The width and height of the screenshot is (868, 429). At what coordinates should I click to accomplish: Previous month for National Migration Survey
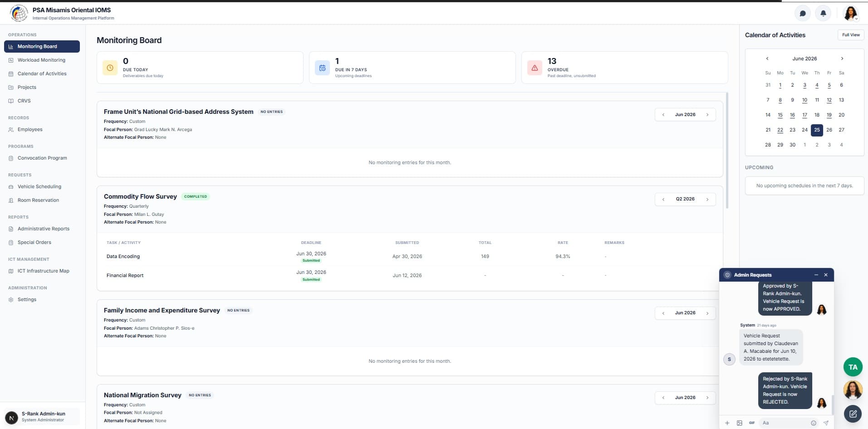tap(663, 398)
